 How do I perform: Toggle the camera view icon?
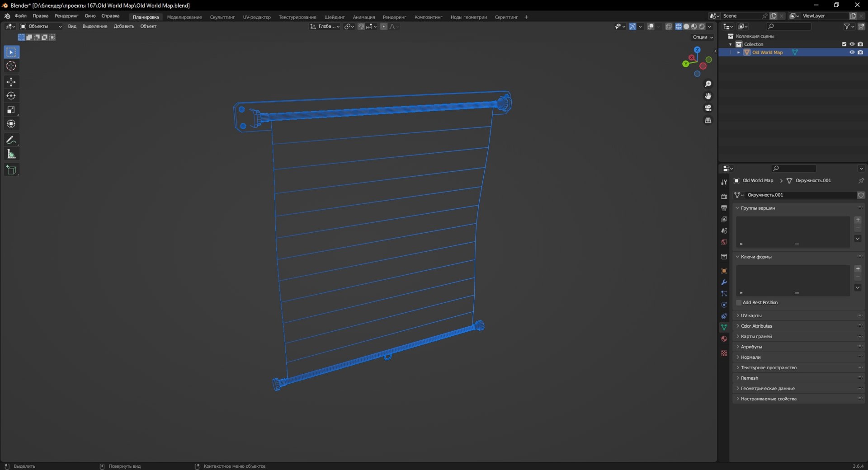tap(708, 108)
